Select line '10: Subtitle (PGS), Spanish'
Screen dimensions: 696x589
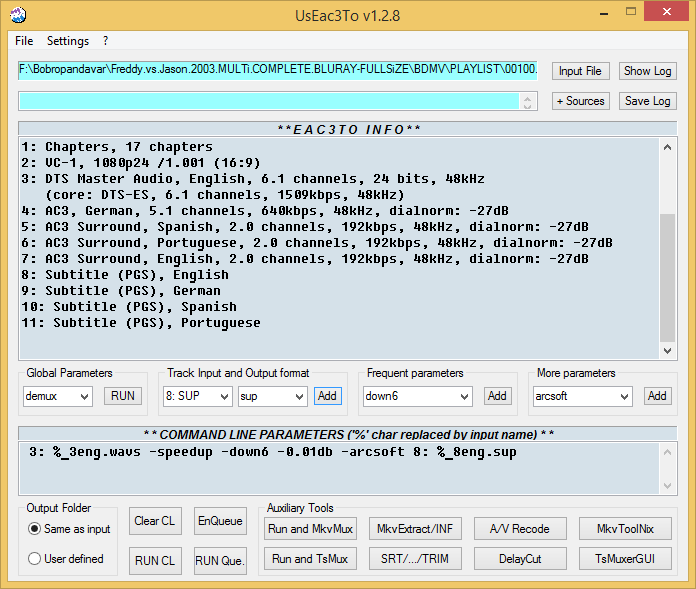[129, 307]
